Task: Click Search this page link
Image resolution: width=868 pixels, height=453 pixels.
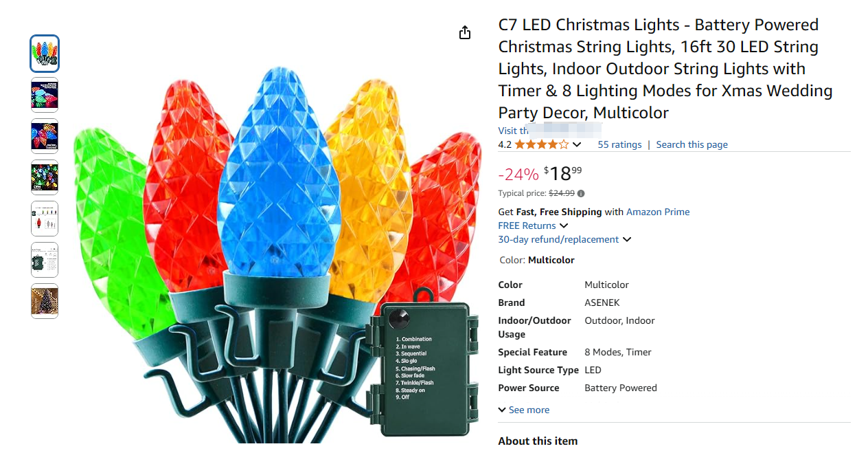Action: tap(692, 144)
